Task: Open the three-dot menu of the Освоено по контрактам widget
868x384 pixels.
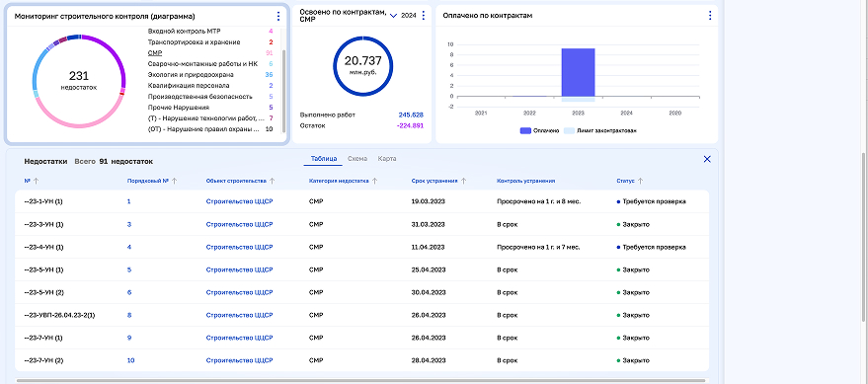Action: pos(424,16)
